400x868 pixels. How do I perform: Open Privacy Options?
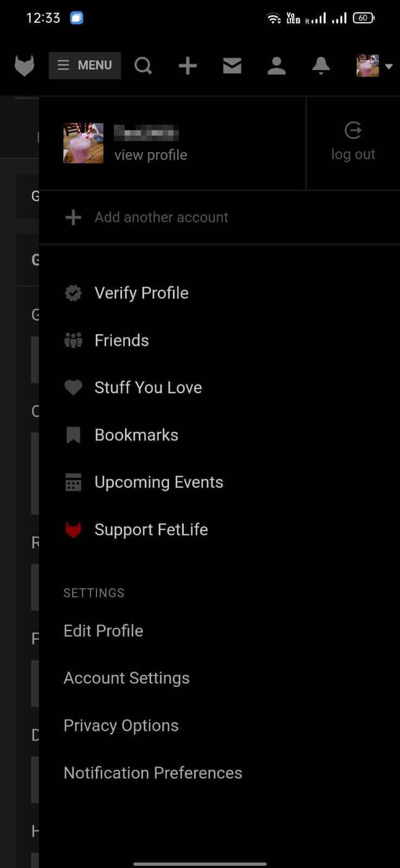121,725
